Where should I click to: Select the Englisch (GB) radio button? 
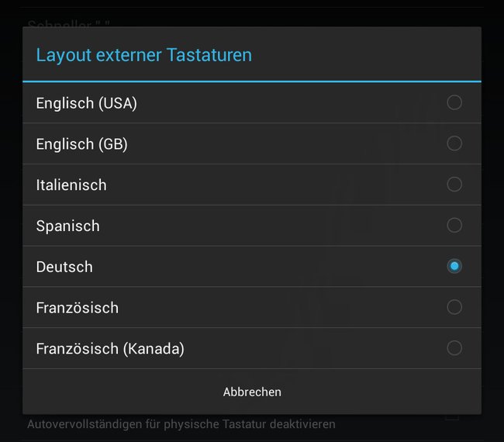coord(454,143)
